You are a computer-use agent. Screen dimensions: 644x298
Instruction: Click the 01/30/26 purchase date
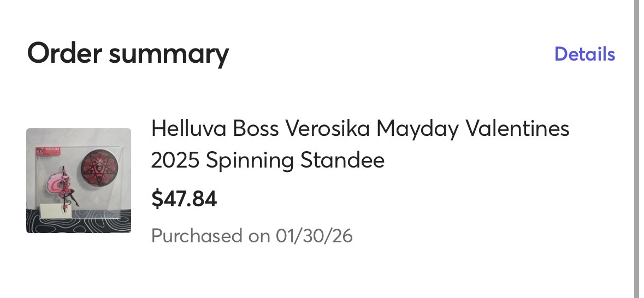click(314, 236)
